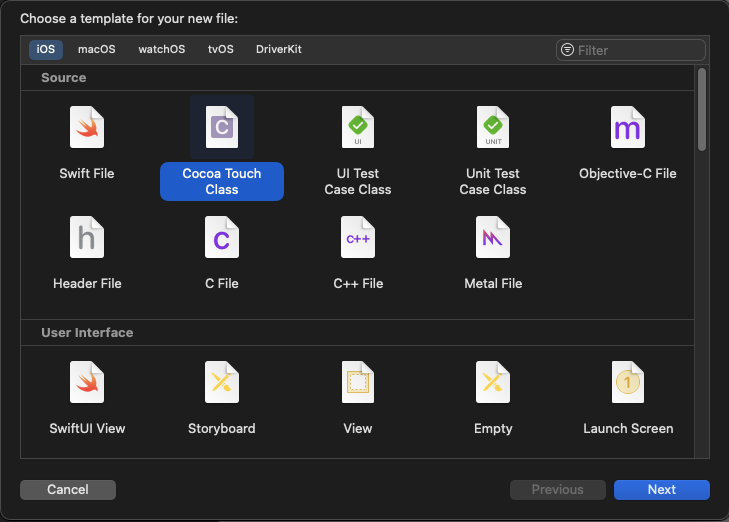Choose the Metal File template icon
This screenshot has width=729, height=522.
click(x=493, y=237)
